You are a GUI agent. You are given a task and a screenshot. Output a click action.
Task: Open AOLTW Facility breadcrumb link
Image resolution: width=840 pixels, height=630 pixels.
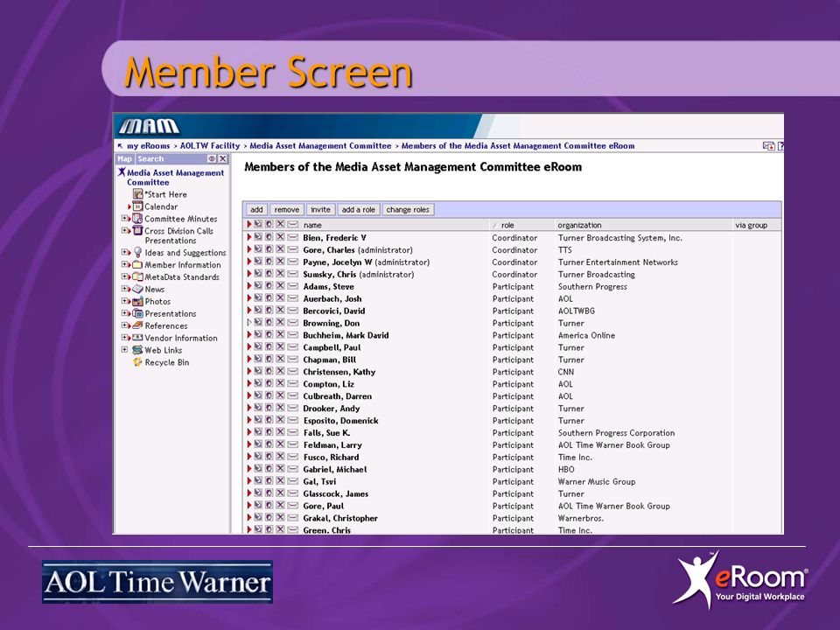(210, 146)
